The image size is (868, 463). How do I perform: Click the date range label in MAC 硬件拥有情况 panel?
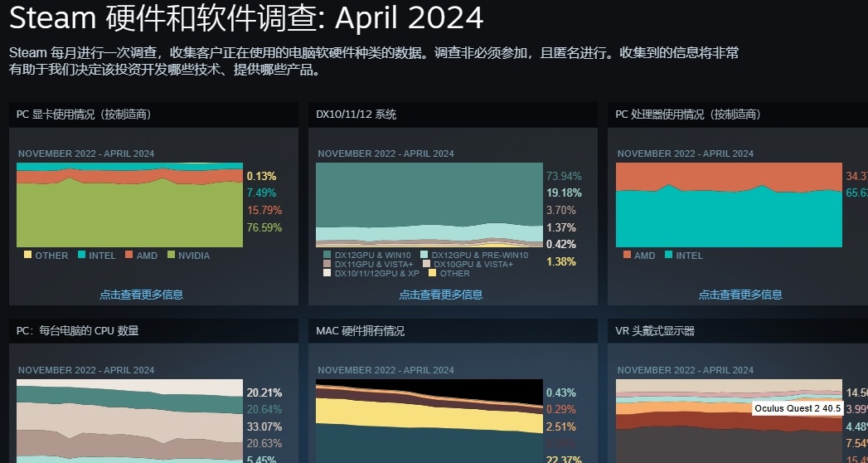click(x=386, y=370)
